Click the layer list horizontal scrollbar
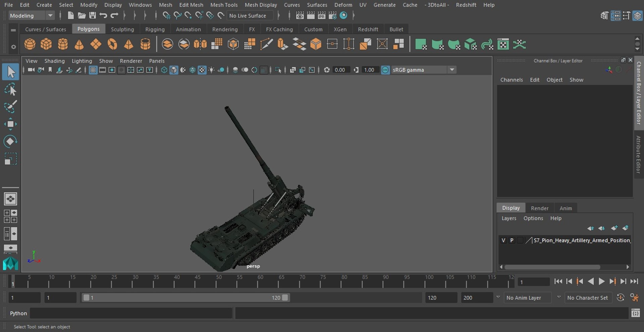 pos(552,267)
